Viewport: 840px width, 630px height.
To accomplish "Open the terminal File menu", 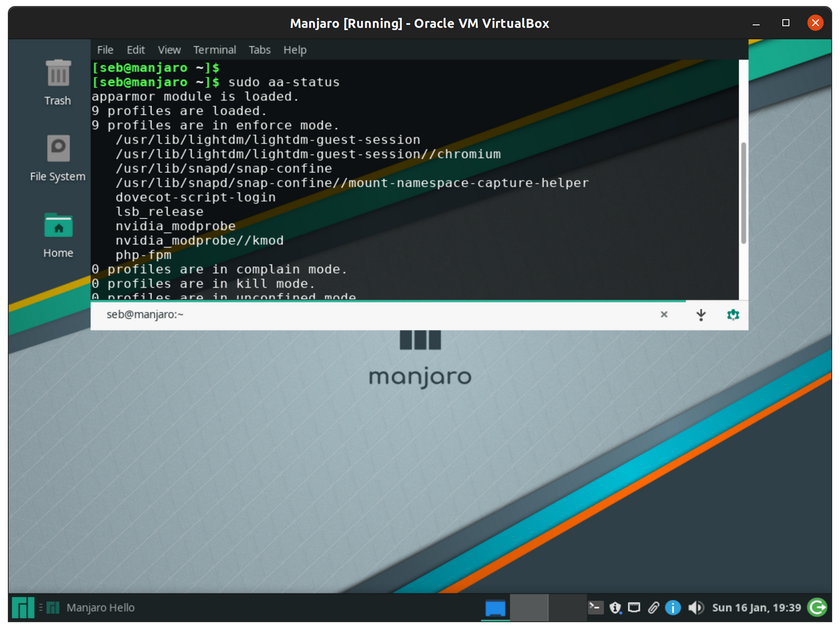I will pyautogui.click(x=105, y=50).
